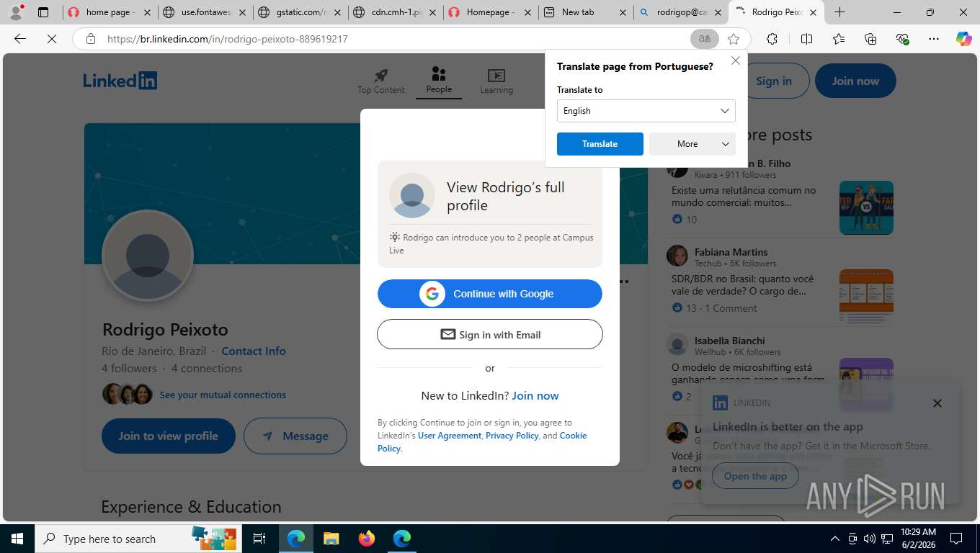Dismiss the LinkedIn app notification
The image size is (980, 553).
(x=937, y=403)
